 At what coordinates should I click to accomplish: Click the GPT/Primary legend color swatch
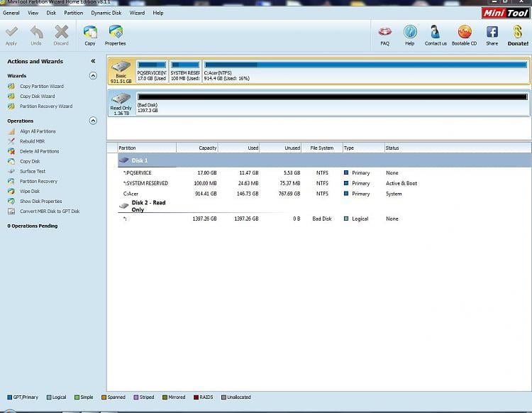9,397
